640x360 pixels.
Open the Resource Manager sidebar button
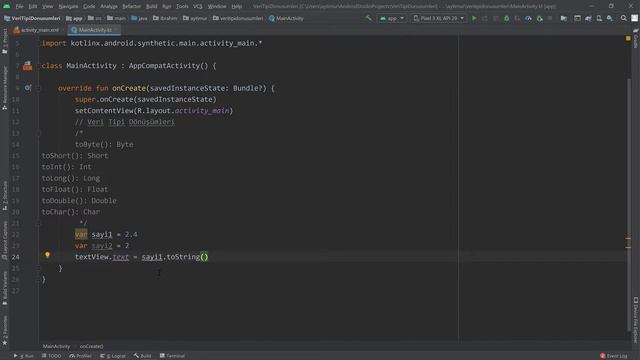click(5, 88)
